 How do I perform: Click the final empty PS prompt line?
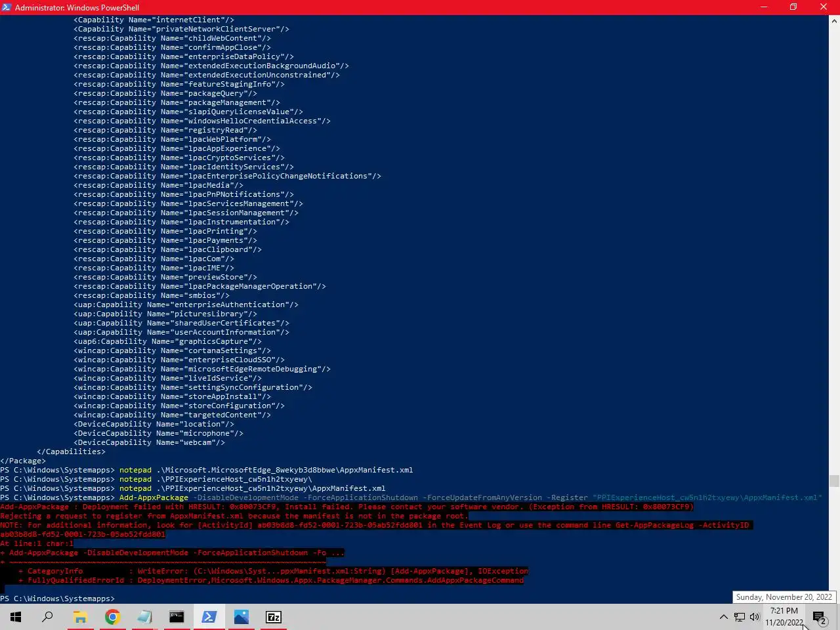click(58, 598)
